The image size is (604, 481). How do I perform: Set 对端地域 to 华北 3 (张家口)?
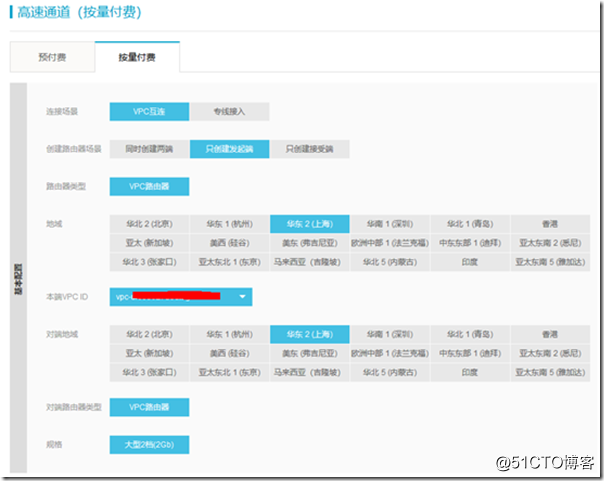[149, 373]
